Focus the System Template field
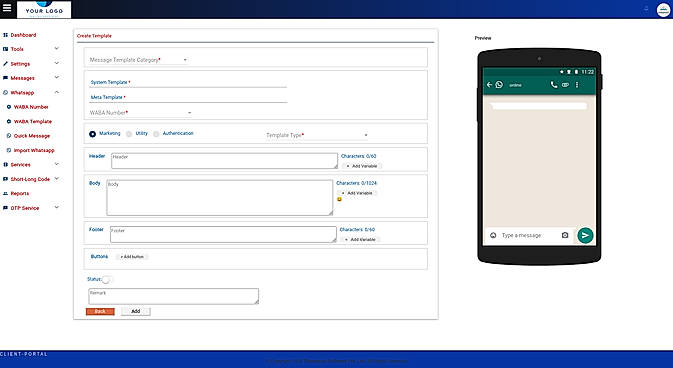This screenshot has width=673, height=368. click(188, 82)
